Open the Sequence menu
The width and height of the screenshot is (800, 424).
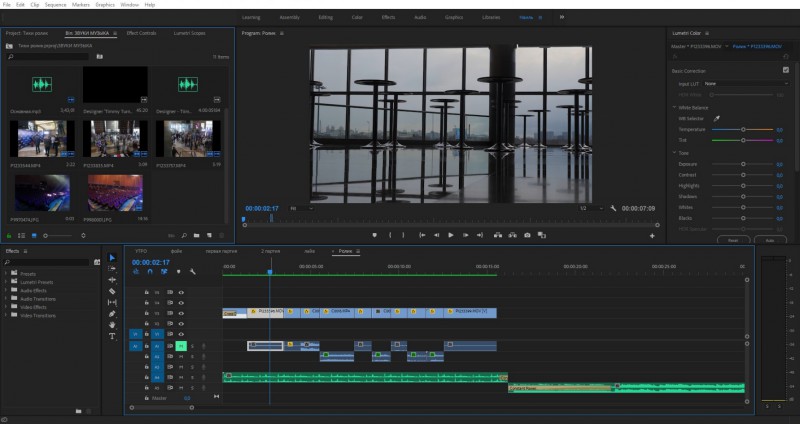(x=56, y=5)
